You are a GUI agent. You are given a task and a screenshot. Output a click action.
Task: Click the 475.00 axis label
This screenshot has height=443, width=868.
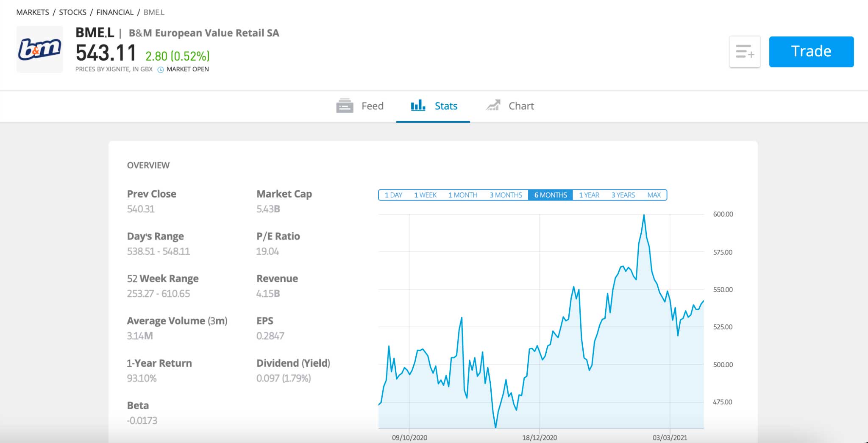coord(723,402)
